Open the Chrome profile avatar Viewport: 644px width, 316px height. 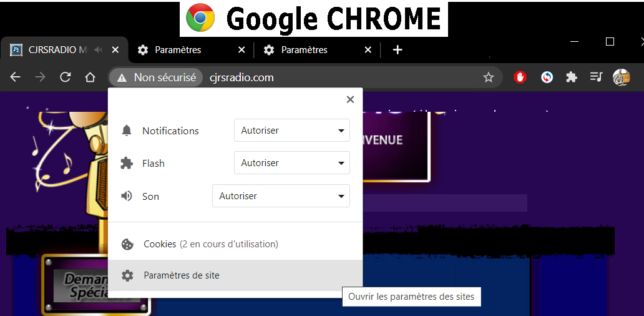622,77
